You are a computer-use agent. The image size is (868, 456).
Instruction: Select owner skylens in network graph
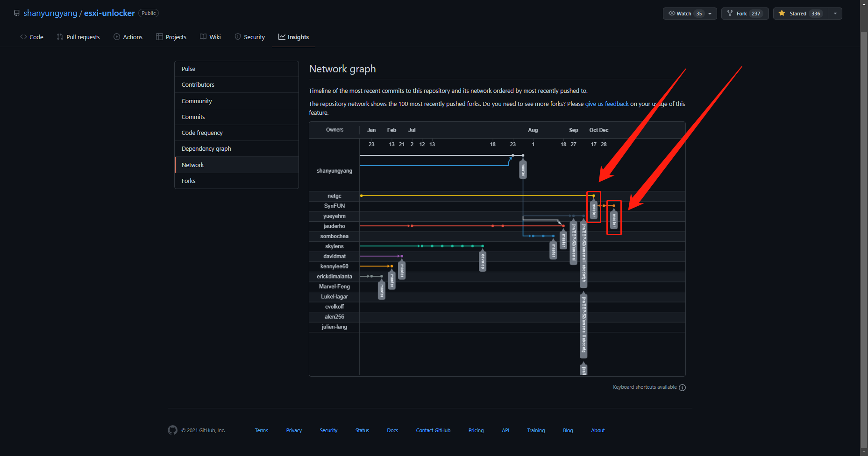334,246
